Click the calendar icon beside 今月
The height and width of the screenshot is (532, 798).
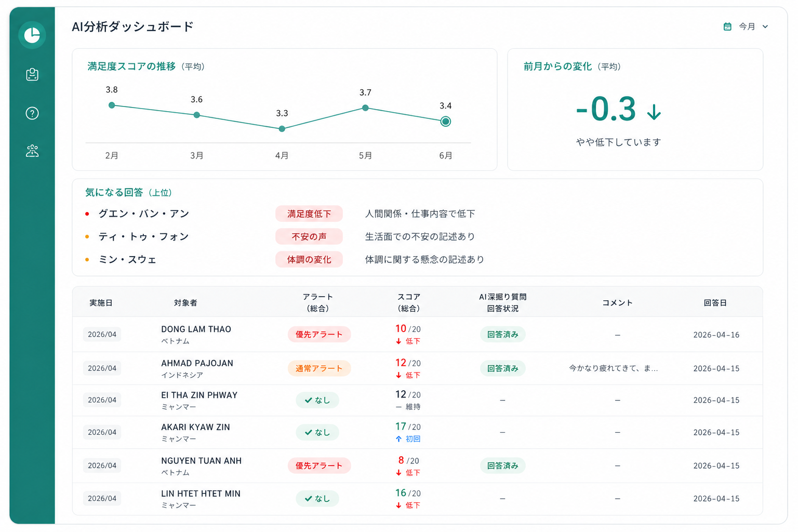[x=727, y=26]
